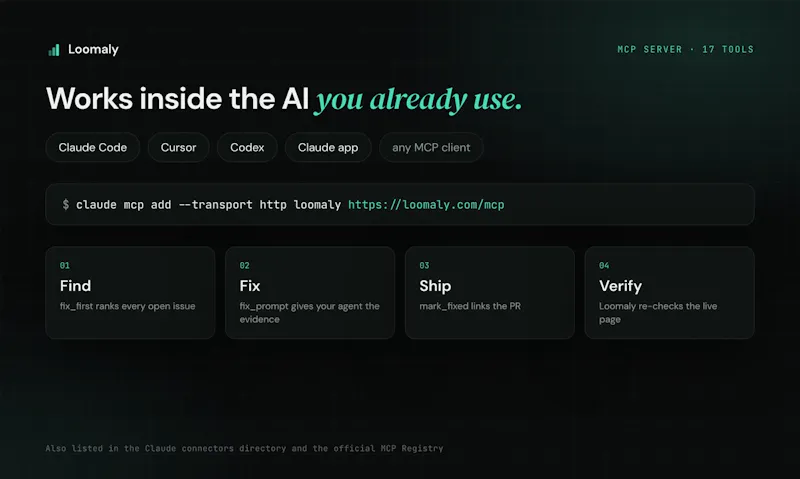
Task: Click the 01 step number
Action: 65,265
